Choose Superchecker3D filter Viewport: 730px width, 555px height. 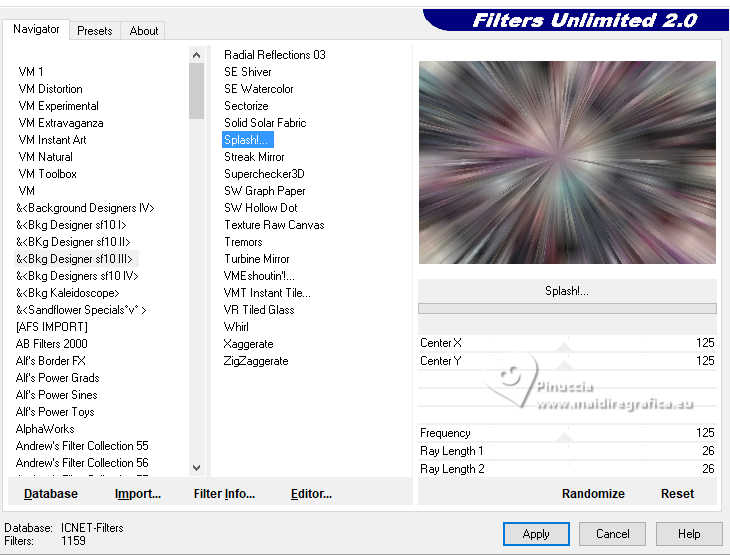[264, 174]
